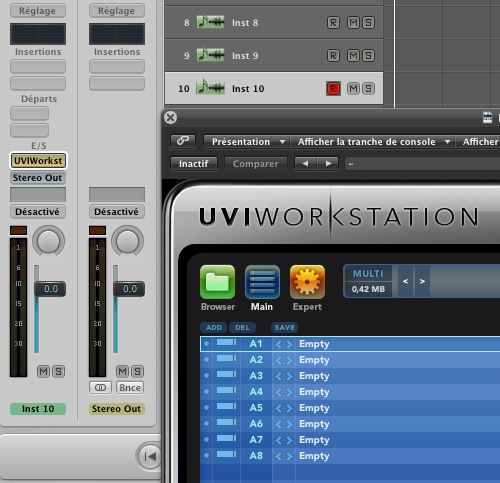Click the A2 part keyboard range icon
500x483 pixels.
click(226, 358)
